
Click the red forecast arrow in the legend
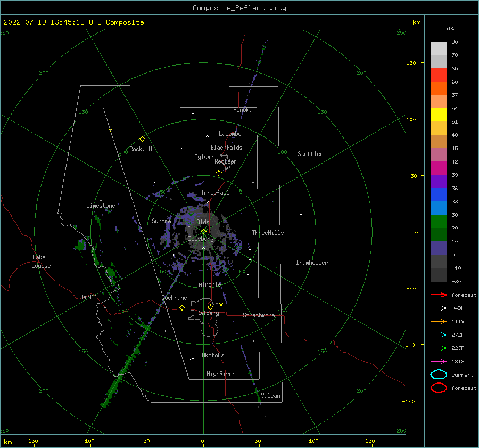pyautogui.click(x=439, y=295)
